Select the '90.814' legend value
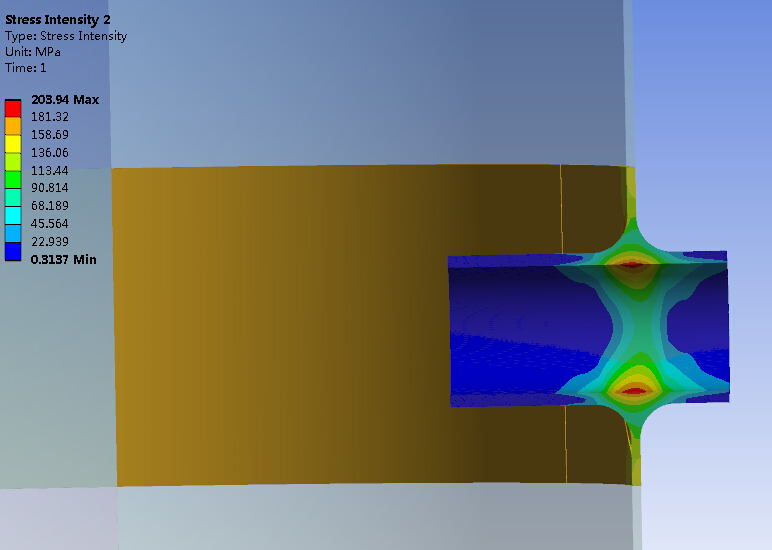The width and height of the screenshot is (772, 550). point(50,188)
